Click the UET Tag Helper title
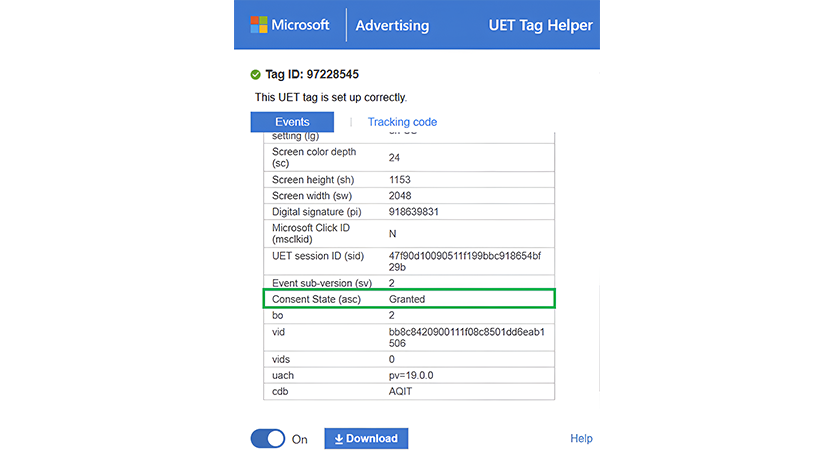This screenshot has height=467, width=833. tap(540, 26)
